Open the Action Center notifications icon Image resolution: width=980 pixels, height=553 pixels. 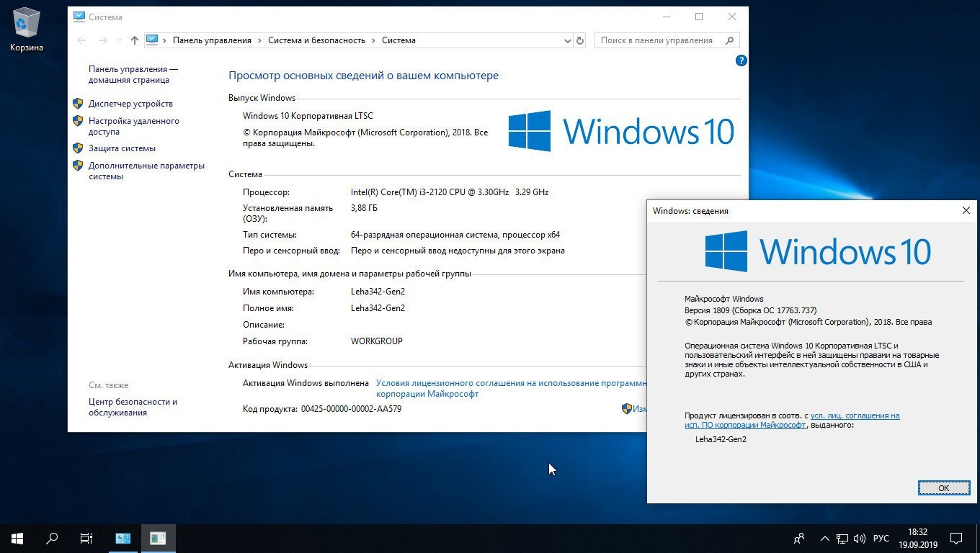pos(956,538)
